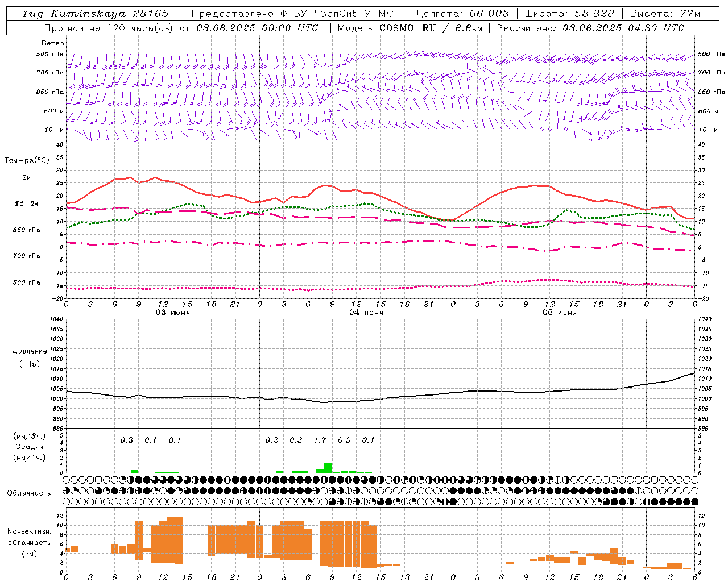Click the "700 гПа" temperature legend label
Image resolution: width=728 pixels, height=582 pixels.
coord(27,256)
